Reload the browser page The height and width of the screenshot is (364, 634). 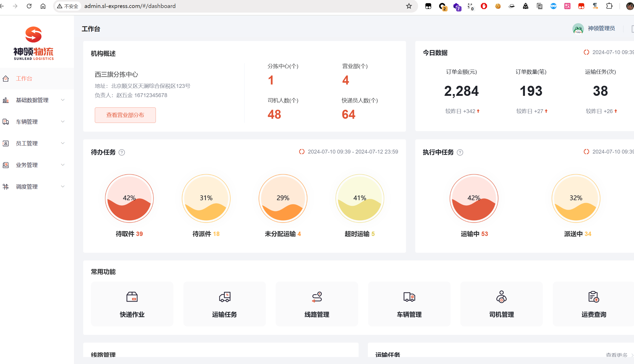pyautogui.click(x=29, y=6)
